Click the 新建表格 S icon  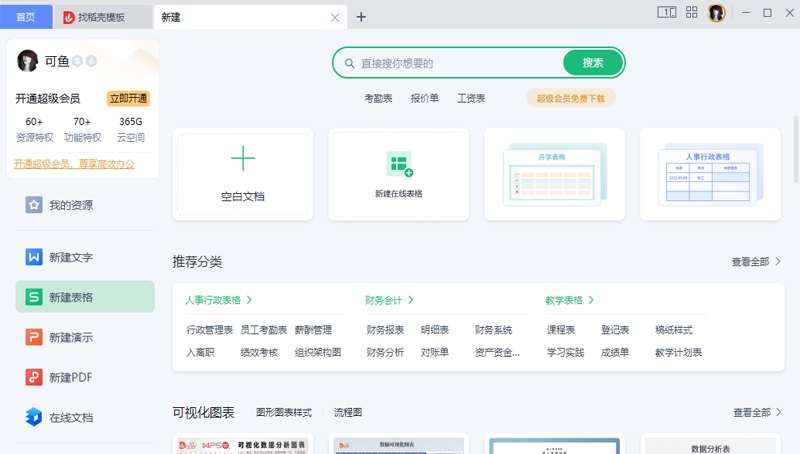(34, 297)
